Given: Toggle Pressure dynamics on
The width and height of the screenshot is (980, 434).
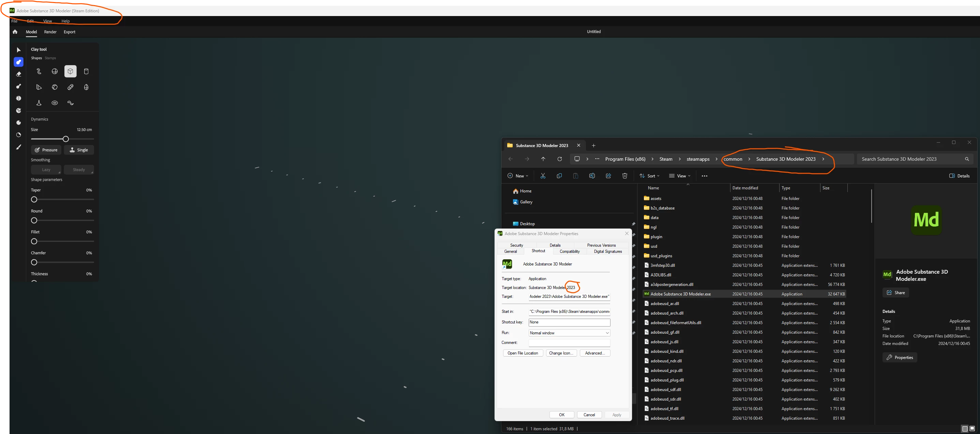Looking at the screenshot, I should [x=46, y=150].
